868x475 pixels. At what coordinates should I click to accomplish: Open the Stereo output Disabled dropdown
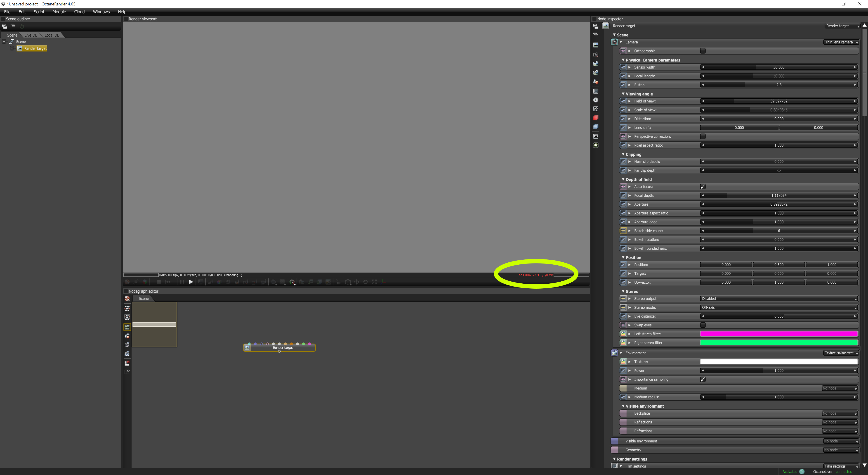pos(779,299)
